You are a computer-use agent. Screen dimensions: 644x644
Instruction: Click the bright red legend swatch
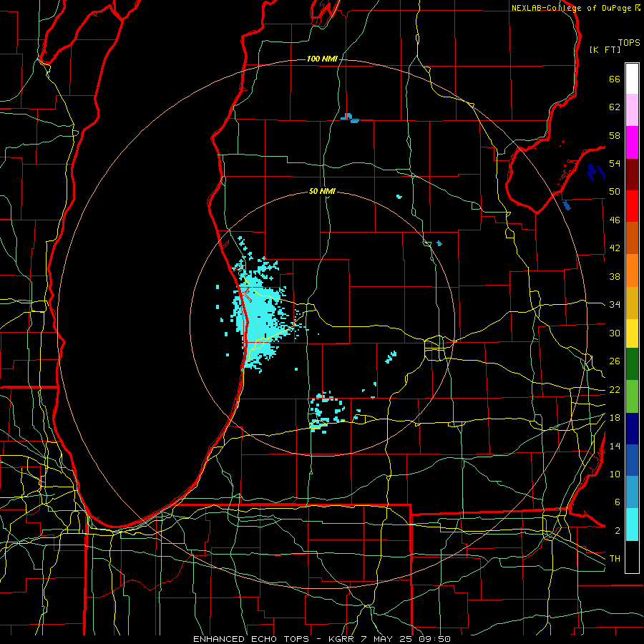point(632,206)
